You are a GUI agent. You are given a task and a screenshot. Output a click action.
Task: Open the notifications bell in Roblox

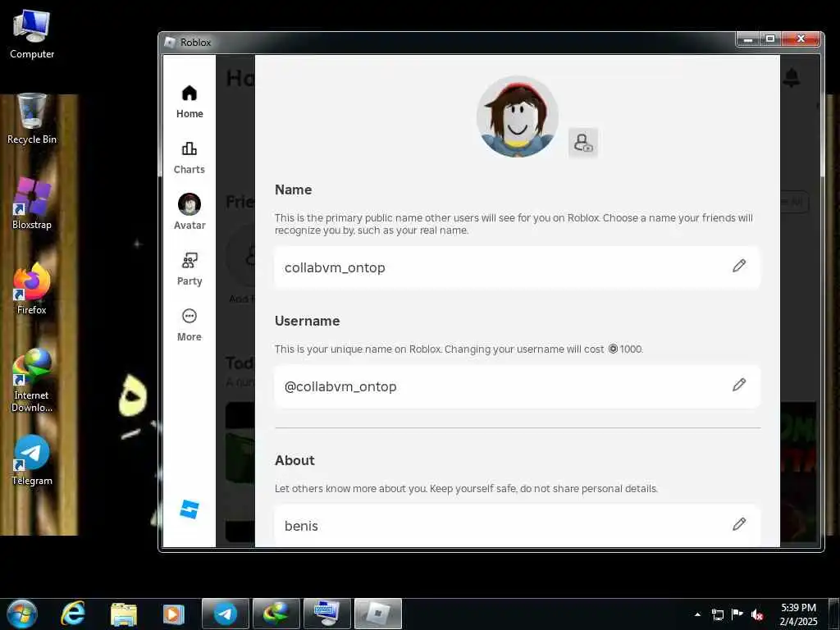pyautogui.click(x=792, y=78)
